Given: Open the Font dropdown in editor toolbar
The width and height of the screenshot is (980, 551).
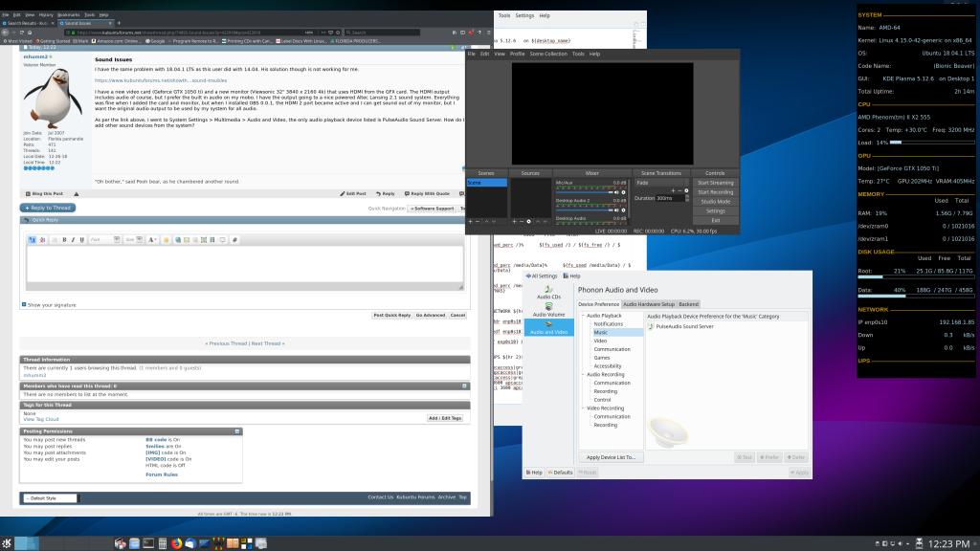Looking at the screenshot, I should pos(102,239).
